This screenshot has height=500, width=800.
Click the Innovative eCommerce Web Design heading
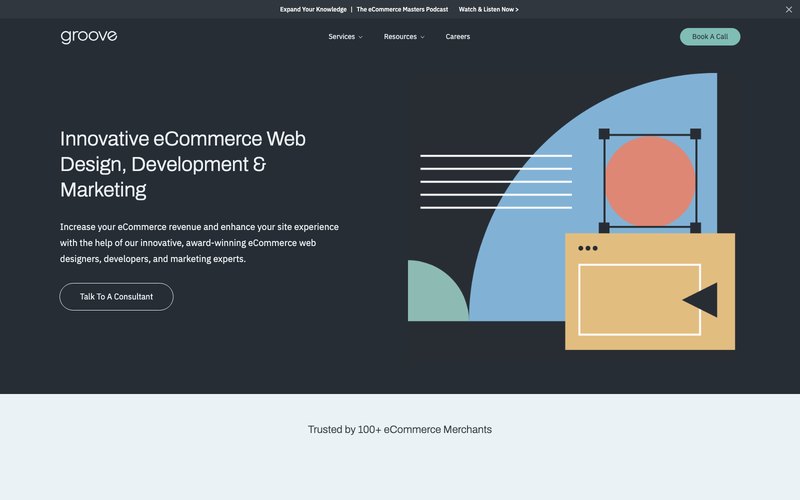[183, 164]
